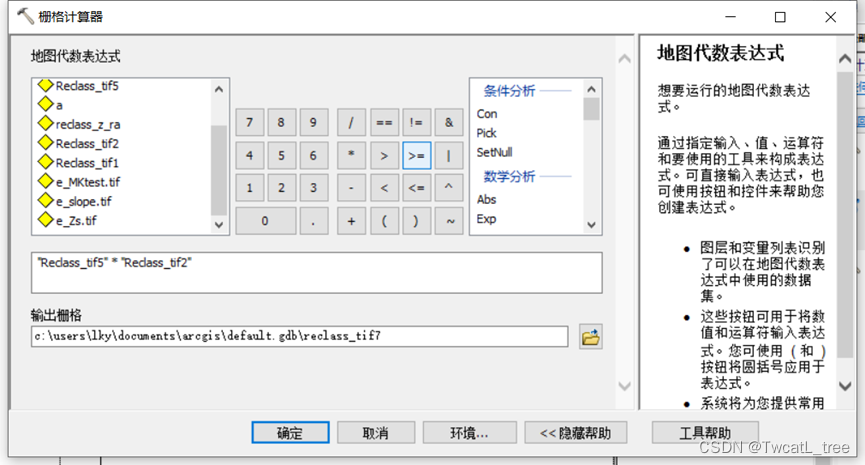
Task: Click layer list scroll down arrow
Action: [219, 225]
